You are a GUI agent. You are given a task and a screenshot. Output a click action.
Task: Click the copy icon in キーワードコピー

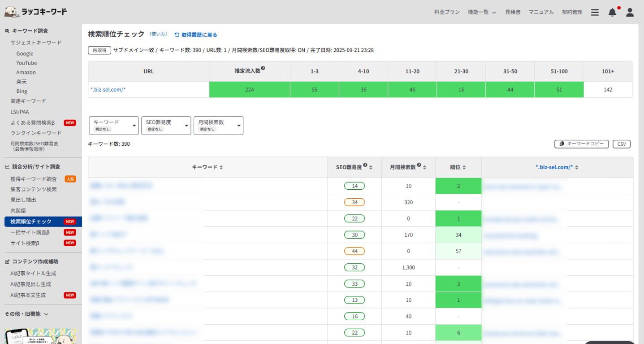click(x=562, y=144)
